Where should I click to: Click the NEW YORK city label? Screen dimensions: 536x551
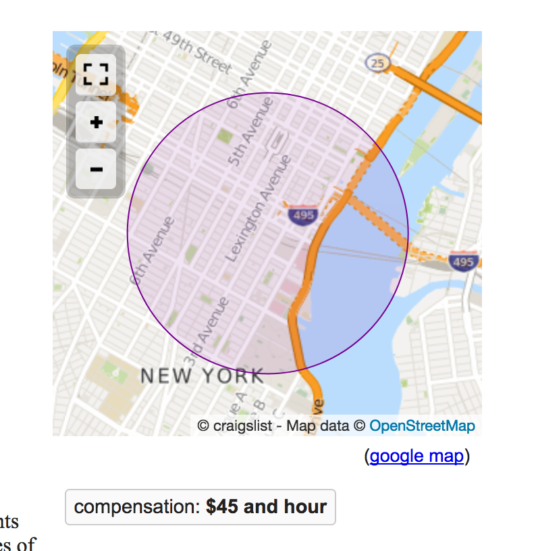pyautogui.click(x=202, y=376)
